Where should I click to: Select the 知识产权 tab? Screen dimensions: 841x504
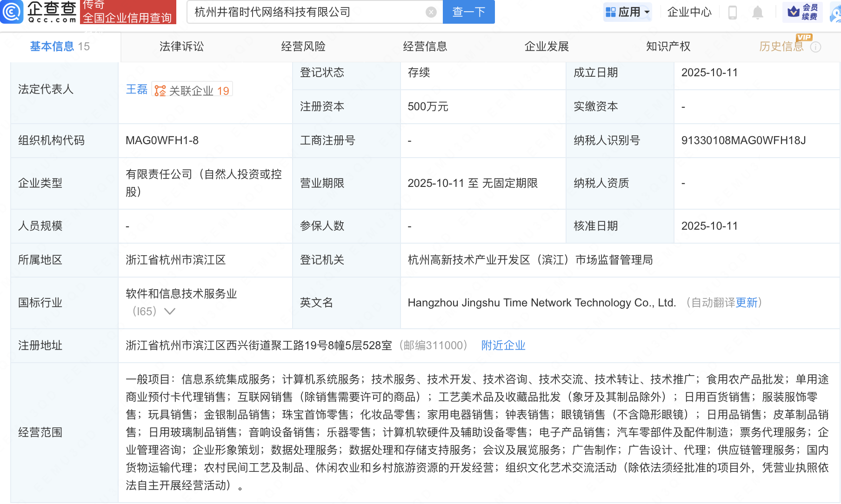668,46
